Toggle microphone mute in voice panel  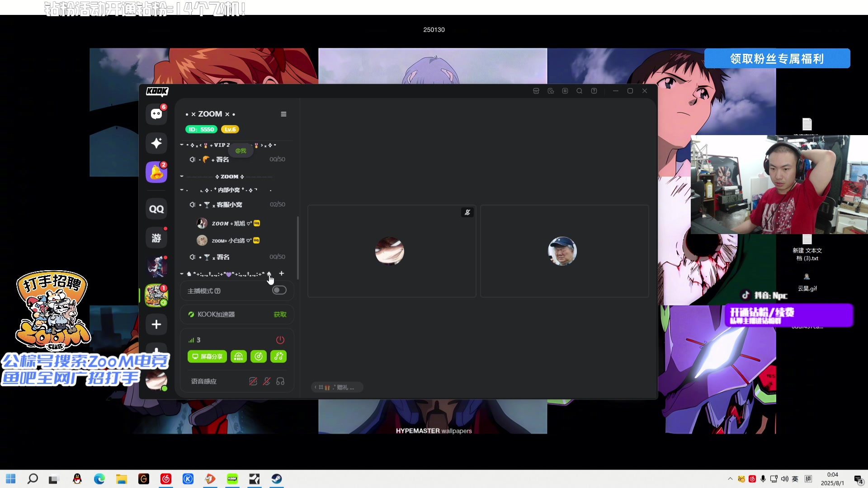[267, 381]
